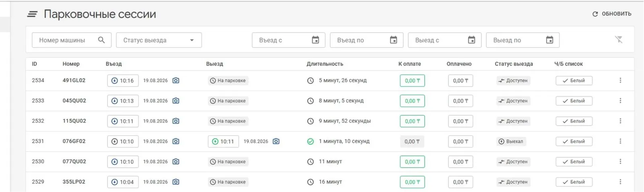View exit photo for car 076GF02
Viewport: 644px width, 192px height.
(x=276, y=141)
